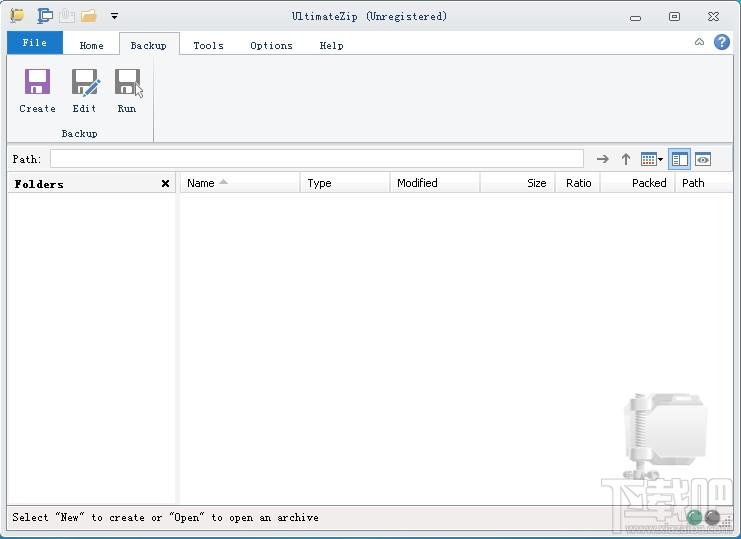This screenshot has height=539, width=741.
Task: Open the application logo menu in title bar
Action: coord(17,16)
